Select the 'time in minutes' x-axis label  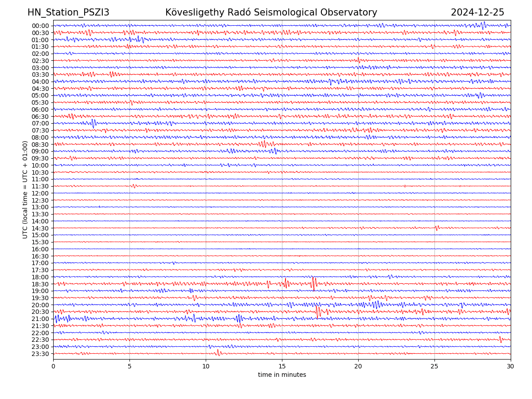coord(282,375)
